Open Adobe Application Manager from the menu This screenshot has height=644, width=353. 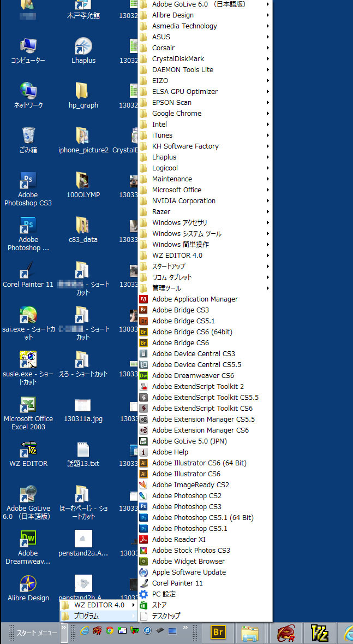tap(205, 299)
